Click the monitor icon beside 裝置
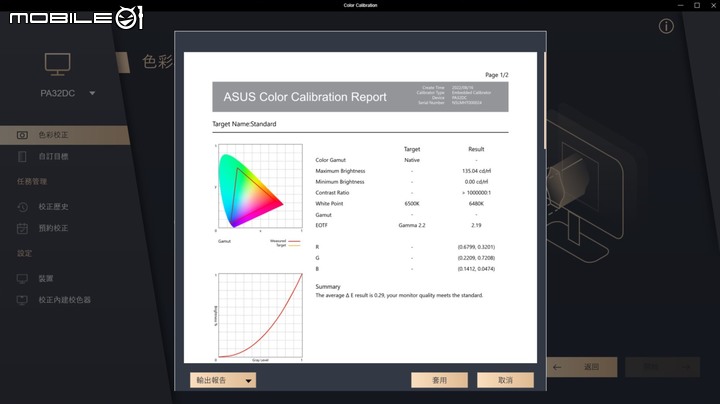 pyautogui.click(x=22, y=279)
